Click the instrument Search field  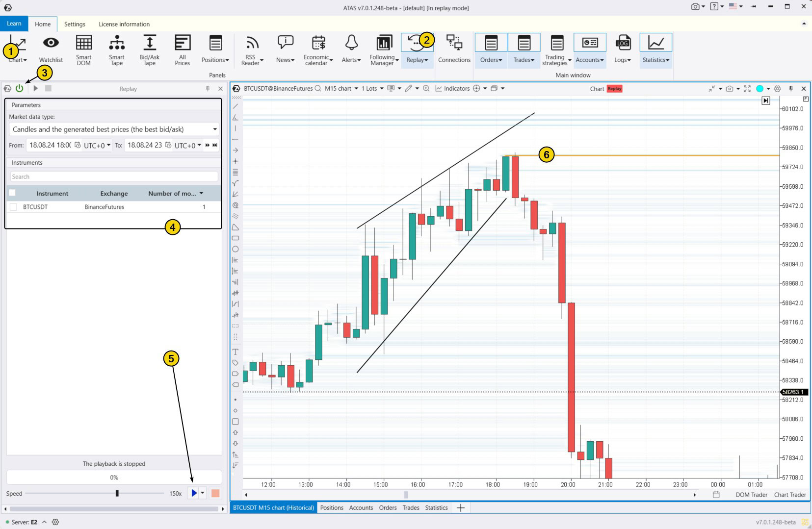point(113,176)
